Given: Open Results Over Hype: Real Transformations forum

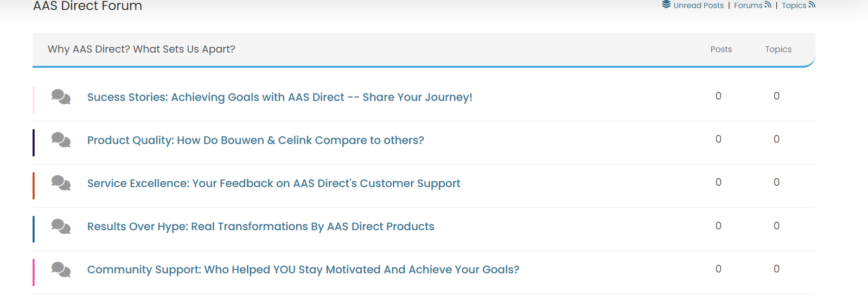Looking at the screenshot, I should pos(261,226).
